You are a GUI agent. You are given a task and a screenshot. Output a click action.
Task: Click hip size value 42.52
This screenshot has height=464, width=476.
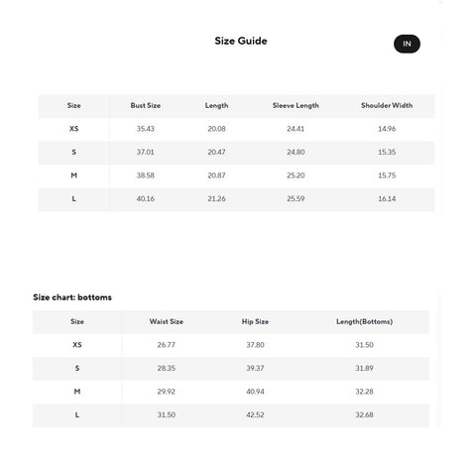point(255,414)
